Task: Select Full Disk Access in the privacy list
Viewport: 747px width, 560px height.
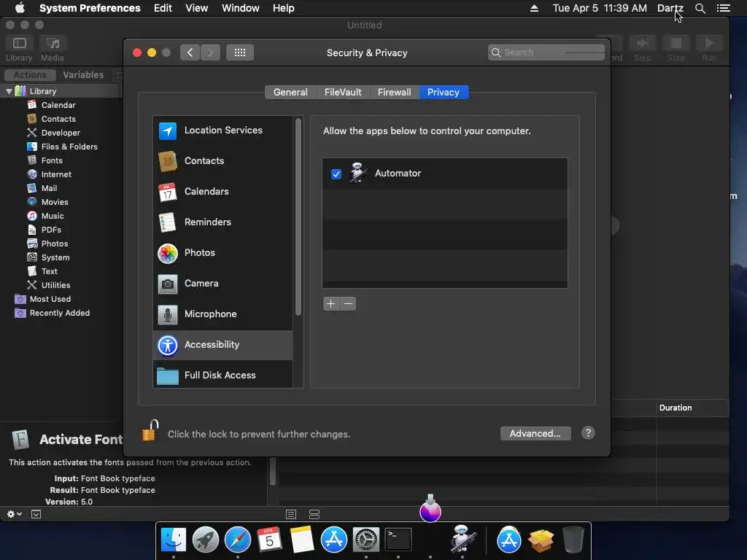Action: (x=222, y=376)
